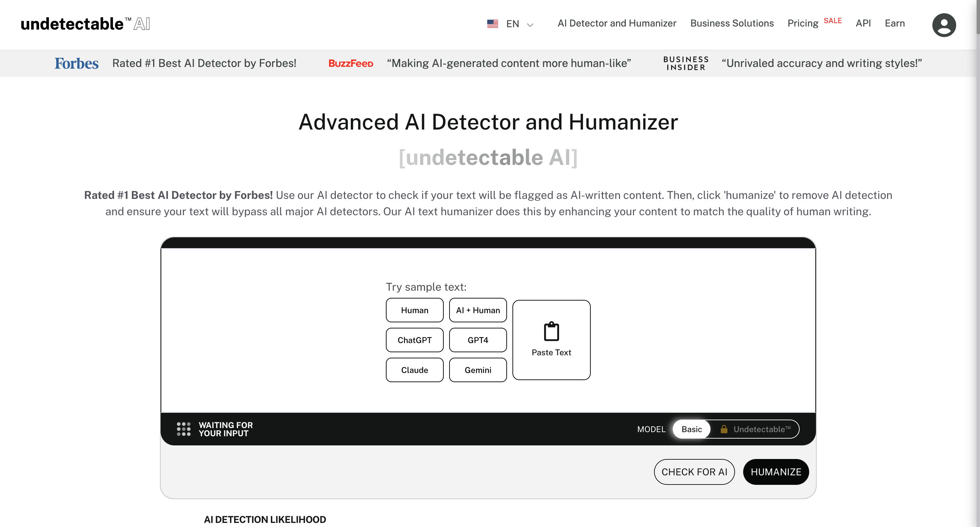Click the MODEL label in the toolbar
The width and height of the screenshot is (980, 527).
click(651, 429)
